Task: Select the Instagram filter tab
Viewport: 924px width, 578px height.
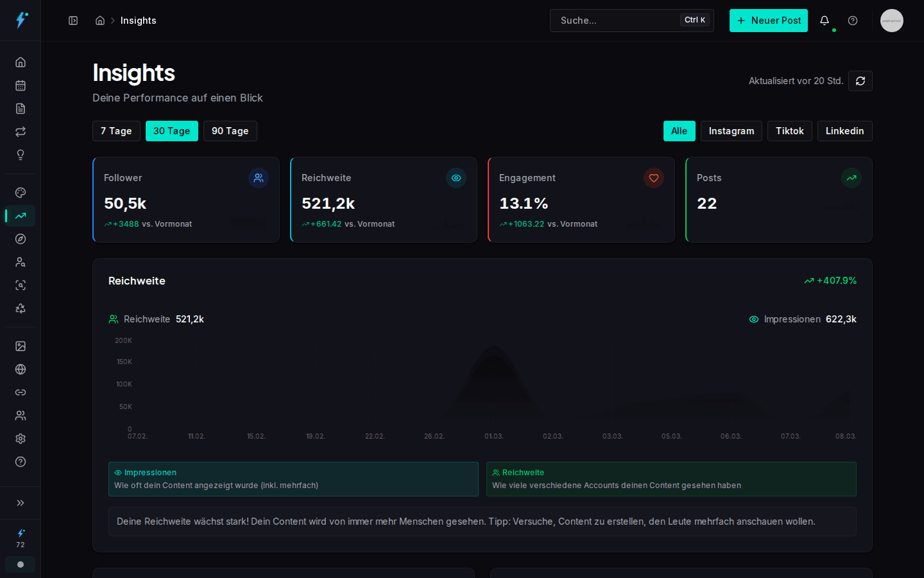Action: (x=731, y=131)
